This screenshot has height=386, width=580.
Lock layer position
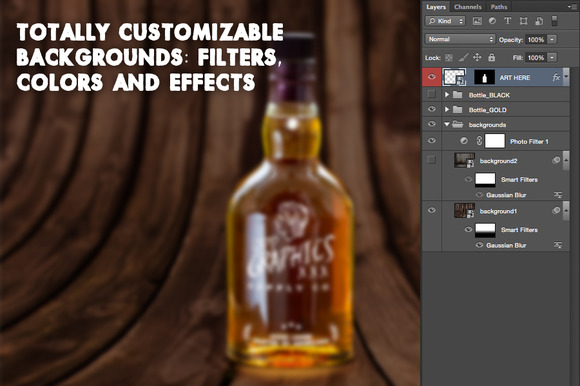(x=477, y=57)
